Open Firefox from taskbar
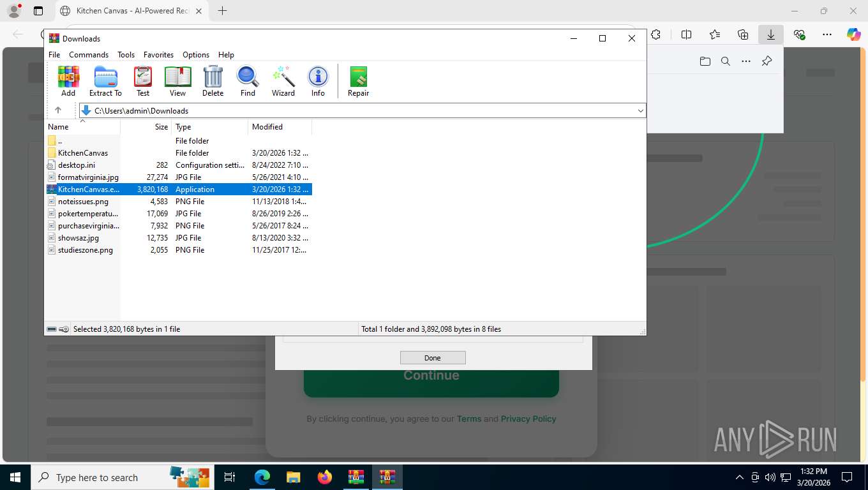 click(325, 477)
